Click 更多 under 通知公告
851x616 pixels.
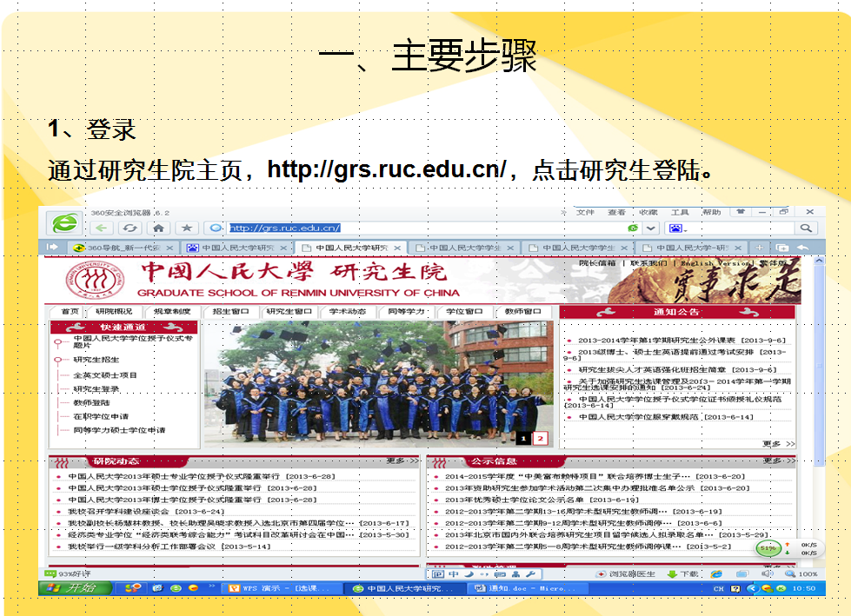coord(778,444)
